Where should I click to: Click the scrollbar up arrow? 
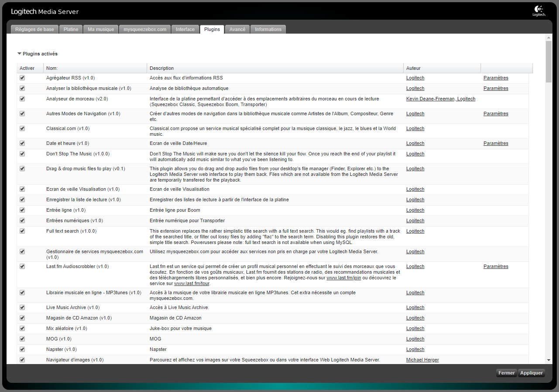click(549, 38)
